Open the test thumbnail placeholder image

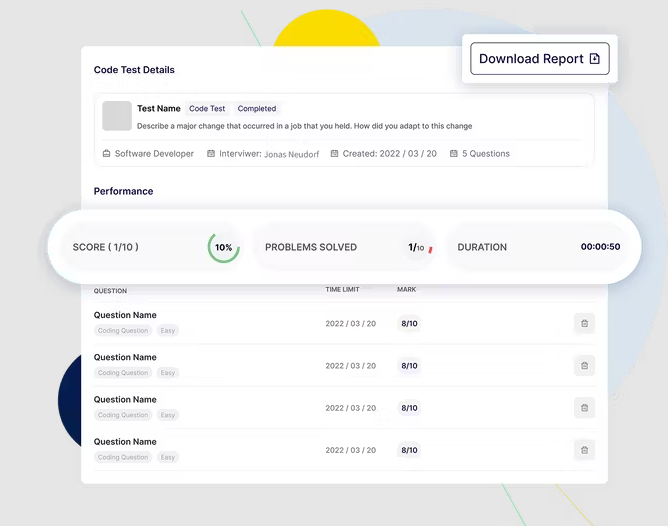(x=117, y=116)
